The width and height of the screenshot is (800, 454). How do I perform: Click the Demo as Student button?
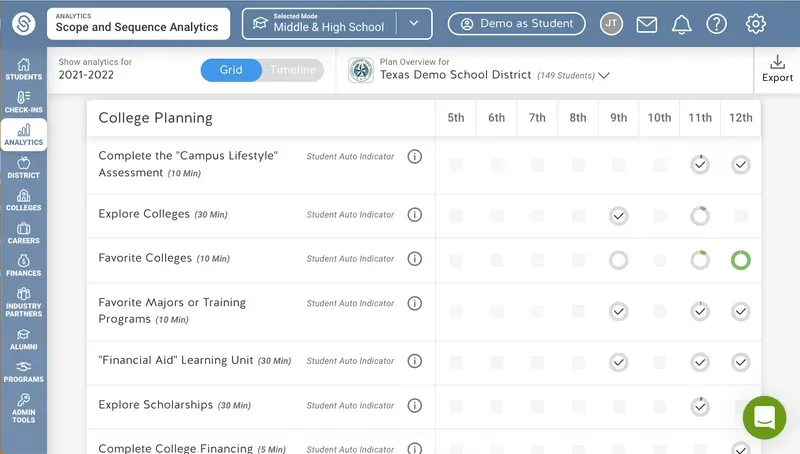516,23
